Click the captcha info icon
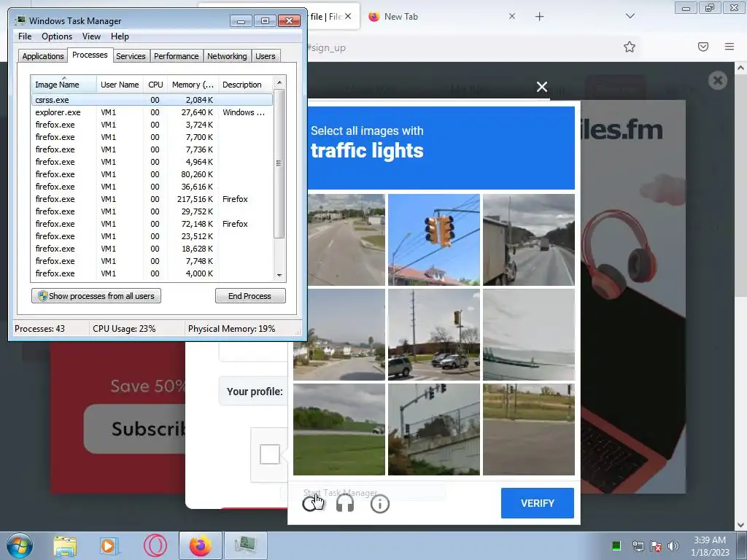Screen dimensions: 747x560 tap(379, 503)
